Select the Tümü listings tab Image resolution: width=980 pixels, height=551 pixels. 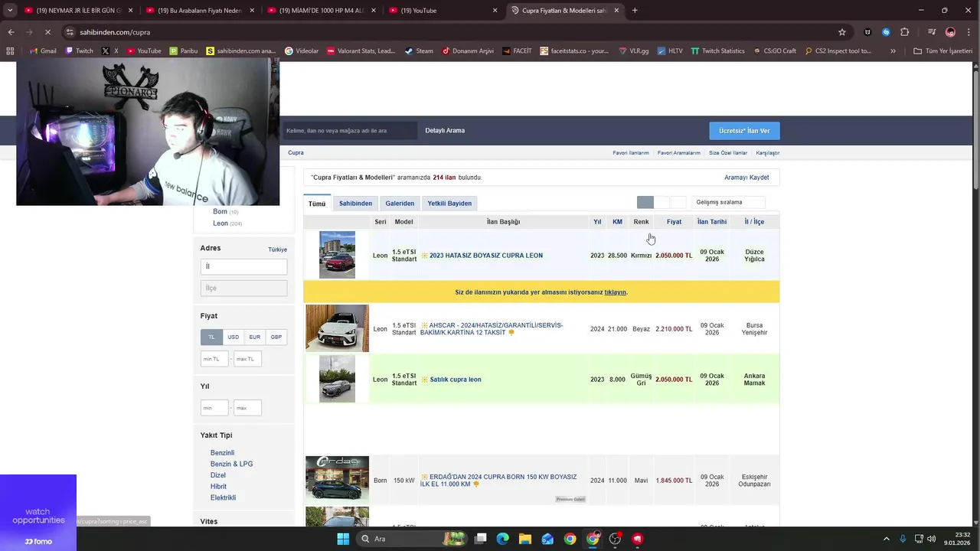coord(317,203)
